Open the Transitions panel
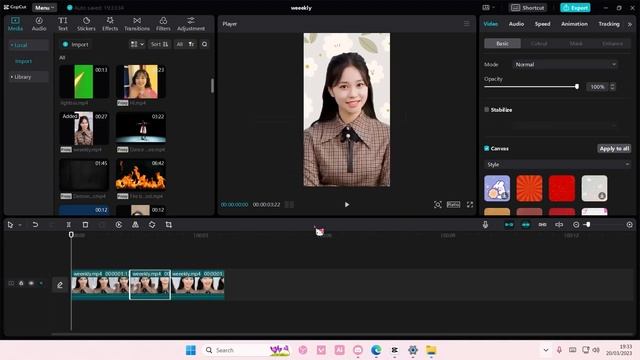Viewport: 640px width, 360px height. coord(137,24)
